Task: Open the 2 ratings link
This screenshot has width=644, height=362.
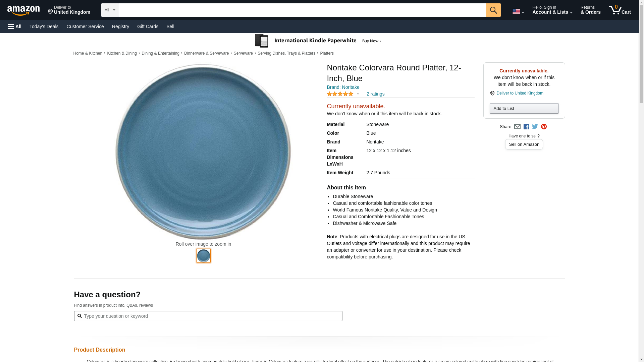Action: (375, 94)
